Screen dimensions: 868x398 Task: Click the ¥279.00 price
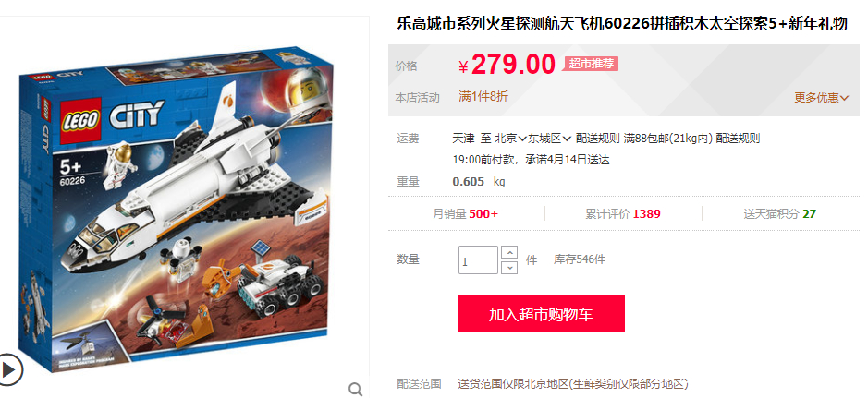coord(507,64)
